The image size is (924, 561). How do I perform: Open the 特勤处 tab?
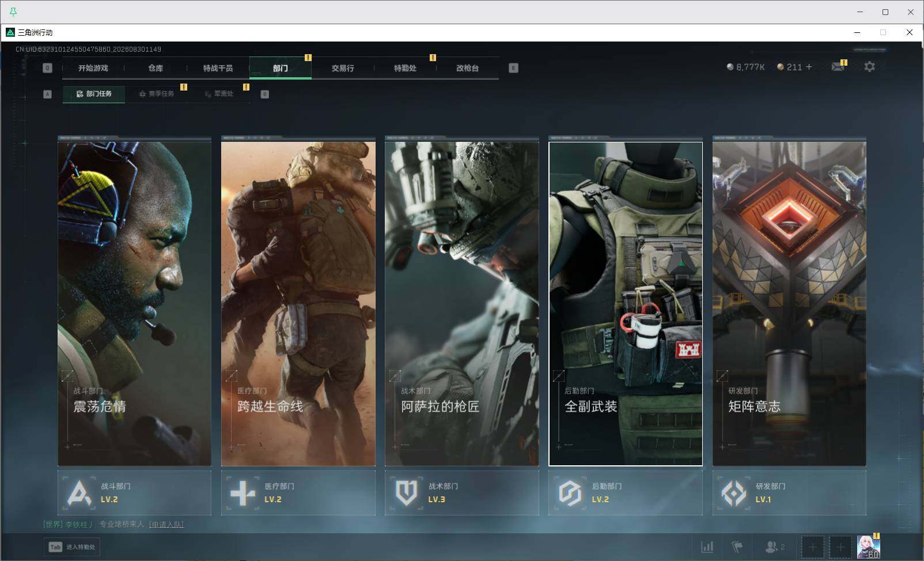pyautogui.click(x=405, y=68)
